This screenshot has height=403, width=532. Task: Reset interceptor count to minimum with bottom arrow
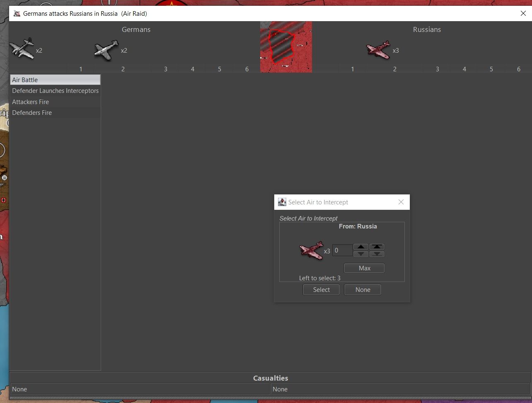(377, 254)
